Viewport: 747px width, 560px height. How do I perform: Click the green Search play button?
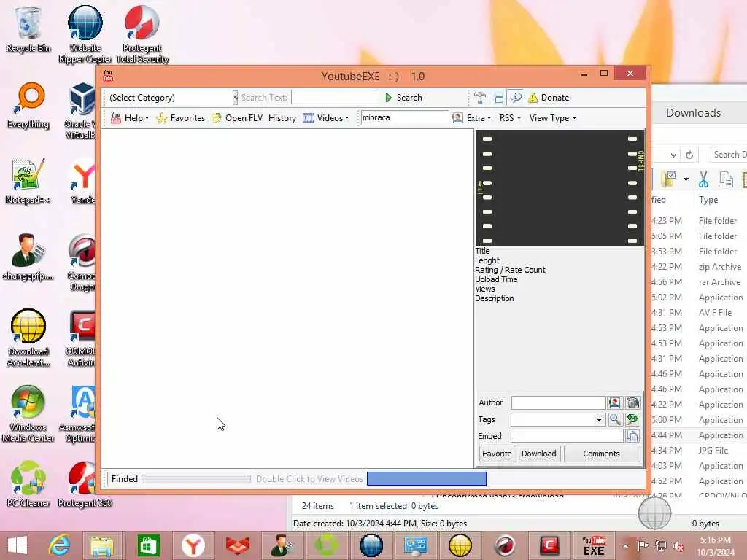point(403,98)
